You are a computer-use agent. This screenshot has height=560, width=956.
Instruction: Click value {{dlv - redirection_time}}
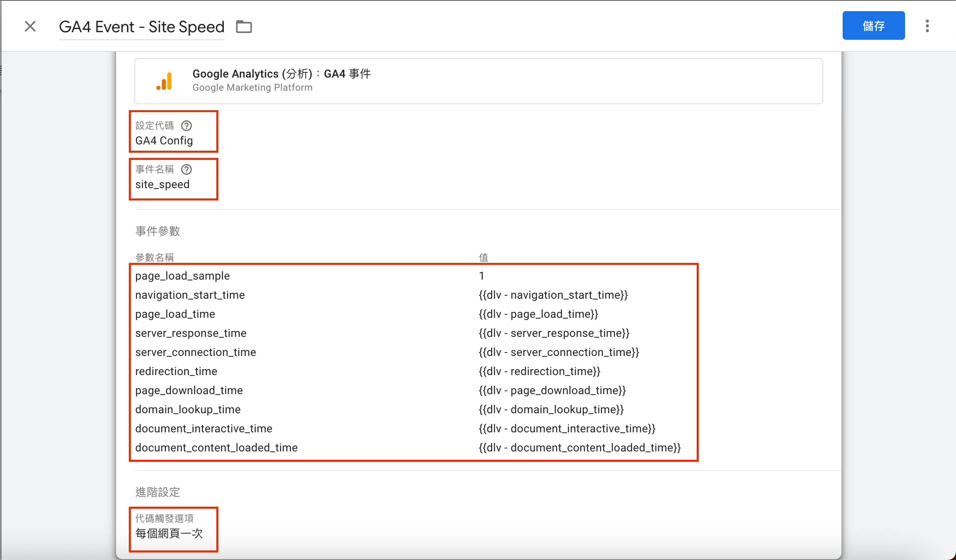(x=540, y=371)
